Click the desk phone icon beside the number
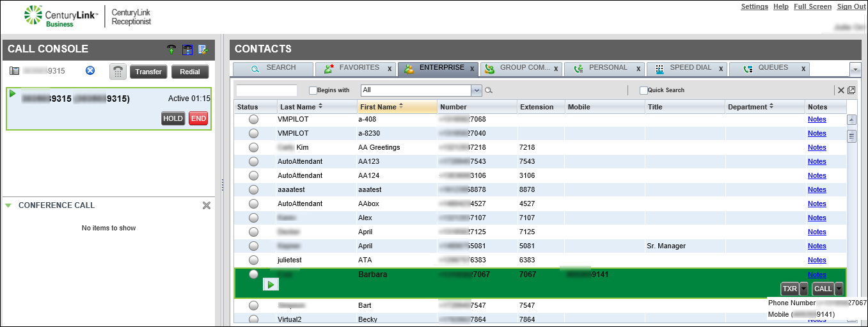Image resolution: width=868 pixels, height=327 pixels. click(x=14, y=71)
